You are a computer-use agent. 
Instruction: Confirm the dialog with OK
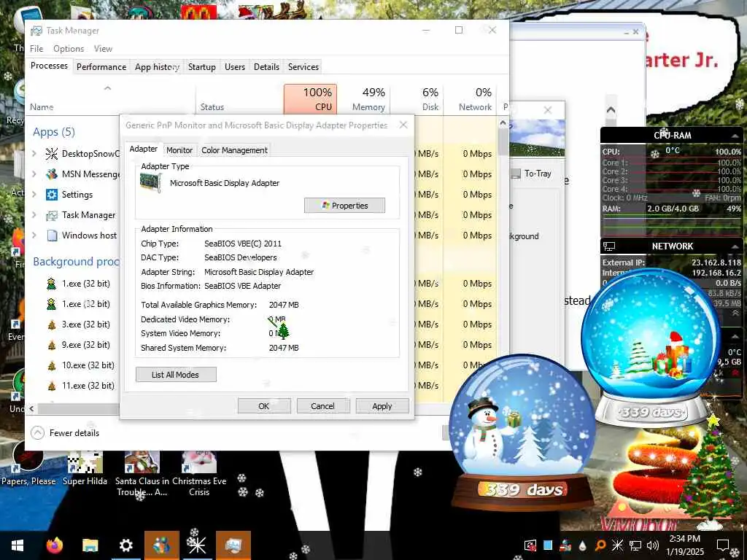tap(264, 406)
